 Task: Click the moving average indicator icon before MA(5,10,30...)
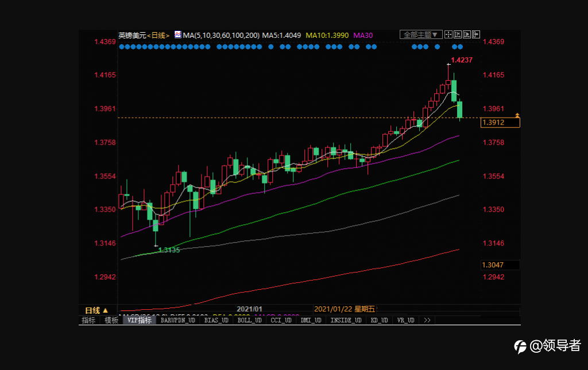point(178,35)
